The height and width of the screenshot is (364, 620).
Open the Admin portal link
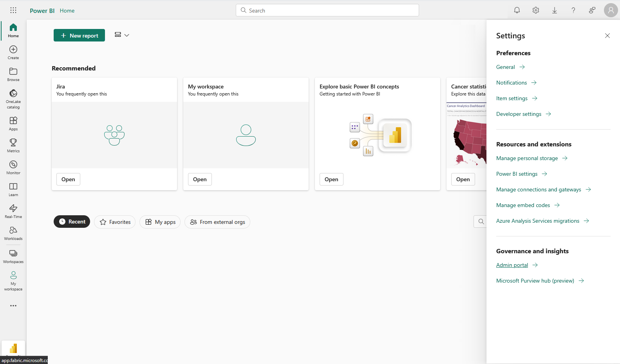pos(512,265)
